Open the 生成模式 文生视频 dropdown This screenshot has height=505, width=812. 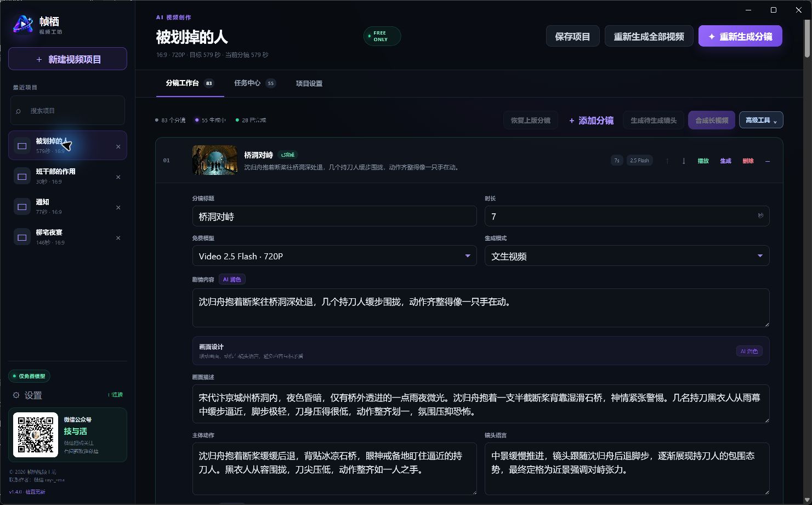(627, 256)
